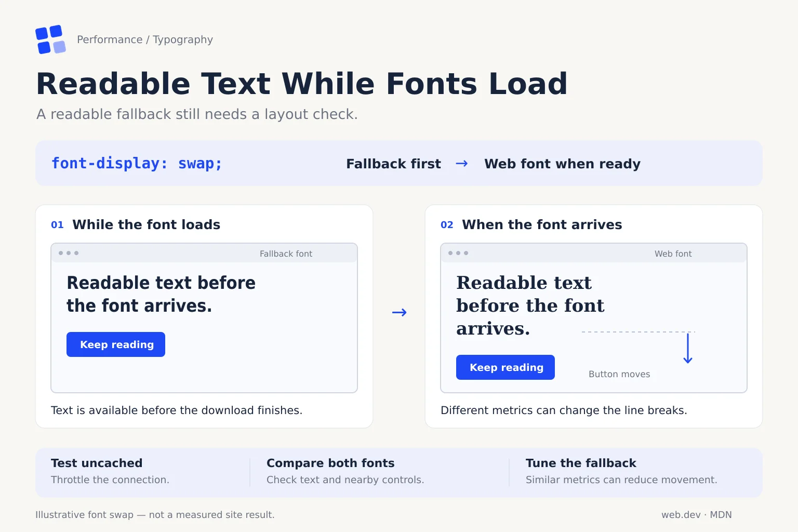
Task: Click the Readable Text While Fonts Load title
Action: [302, 84]
